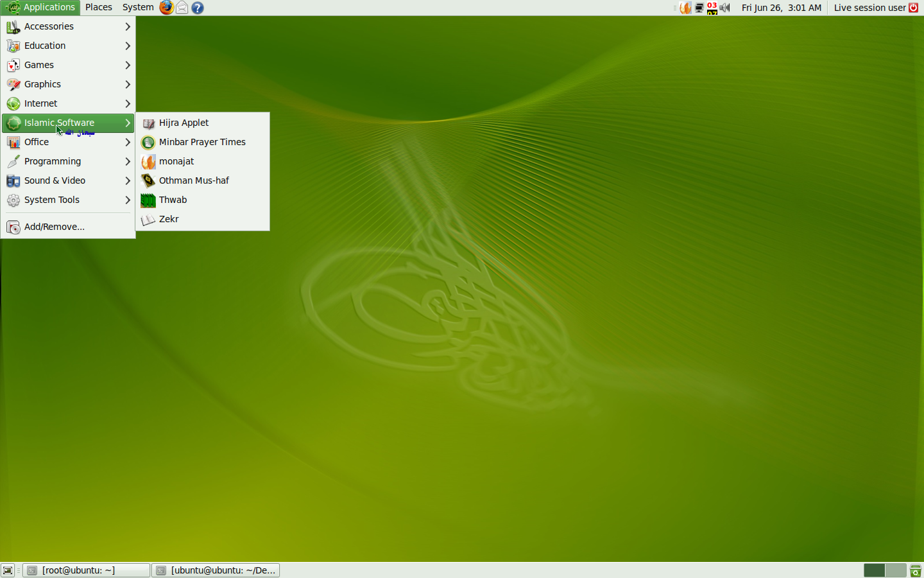Click the blue help question-mark icon
The image size is (924, 578).
[198, 8]
